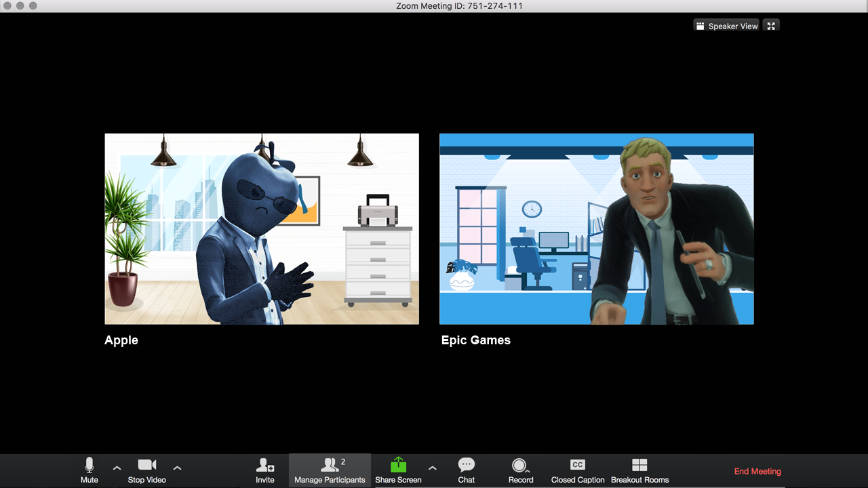
Task: Start recording the meeting
Action: [x=520, y=470]
